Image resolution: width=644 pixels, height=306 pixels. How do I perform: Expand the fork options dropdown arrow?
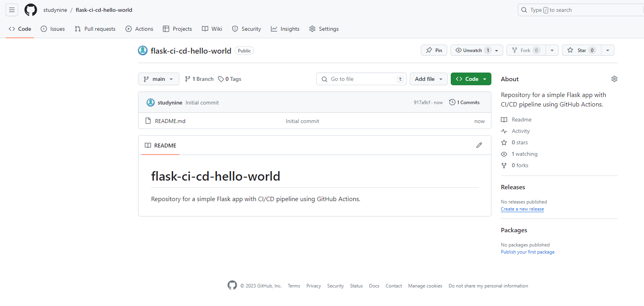tap(552, 50)
